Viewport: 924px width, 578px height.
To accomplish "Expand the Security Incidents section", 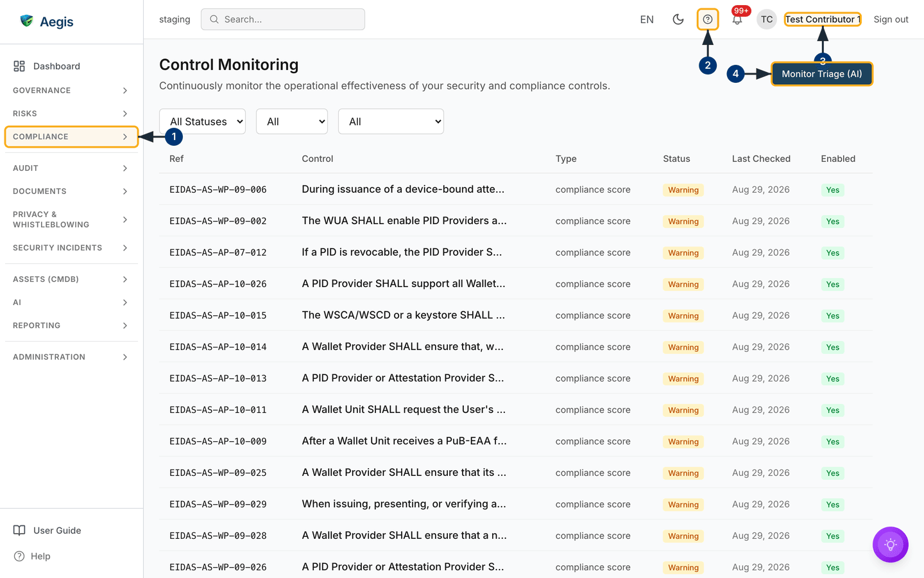I will click(71, 248).
